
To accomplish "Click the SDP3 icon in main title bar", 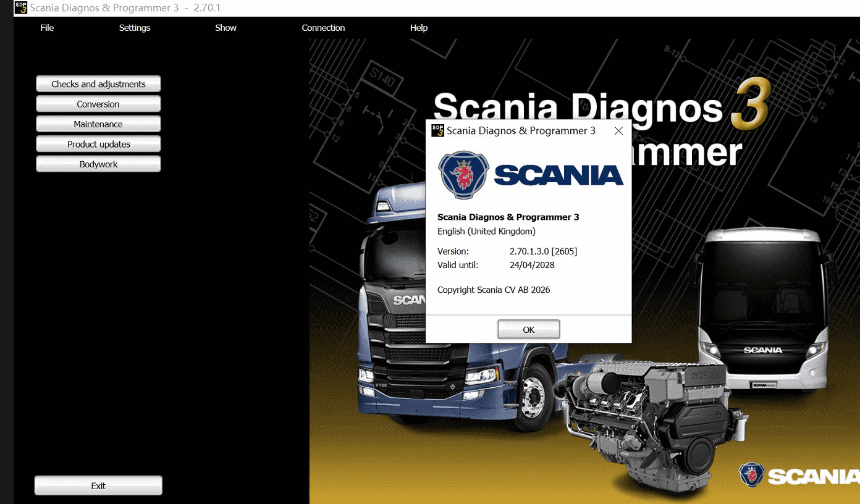I will 21,7.
